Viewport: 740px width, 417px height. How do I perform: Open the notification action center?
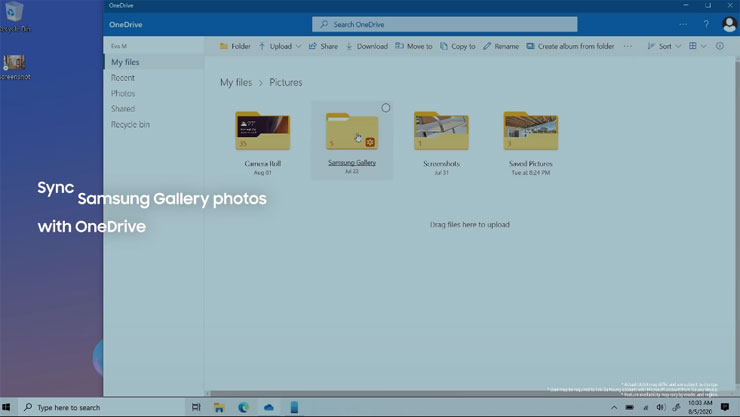tap(725, 407)
